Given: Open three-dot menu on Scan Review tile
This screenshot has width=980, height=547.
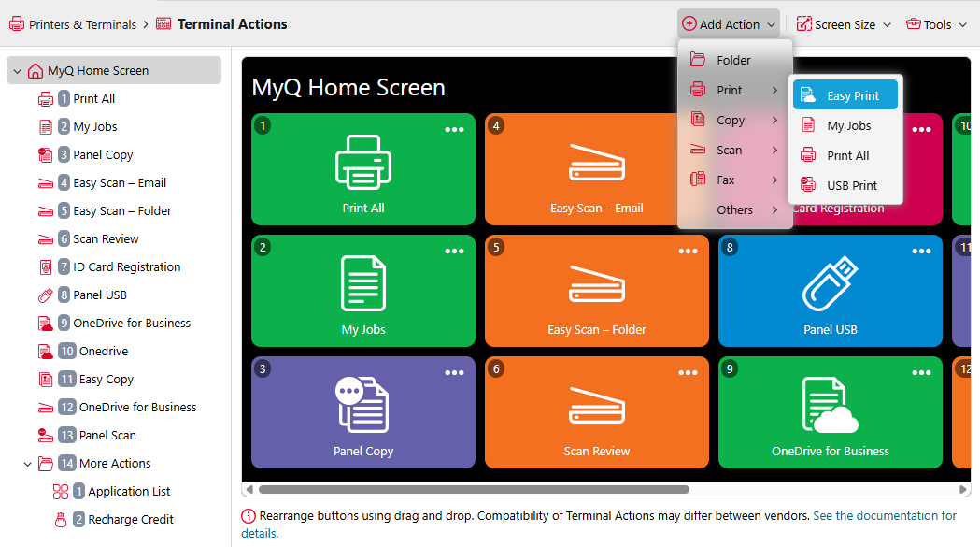Looking at the screenshot, I should [x=689, y=372].
